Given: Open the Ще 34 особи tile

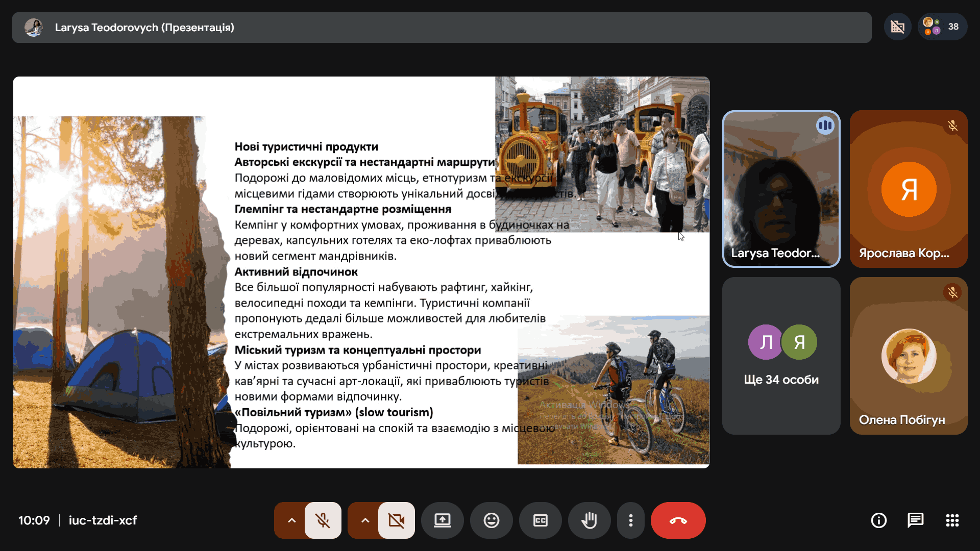Looking at the screenshot, I should pyautogui.click(x=781, y=356).
